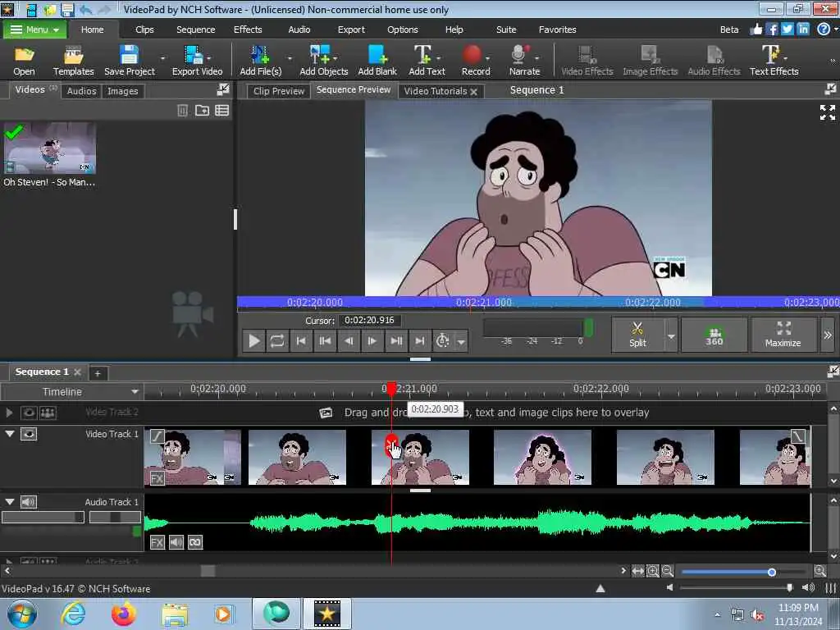This screenshot has width=840, height=630.
Task: Click the Split scissors button
Action: pyautogui.click(x=637, y=335)
